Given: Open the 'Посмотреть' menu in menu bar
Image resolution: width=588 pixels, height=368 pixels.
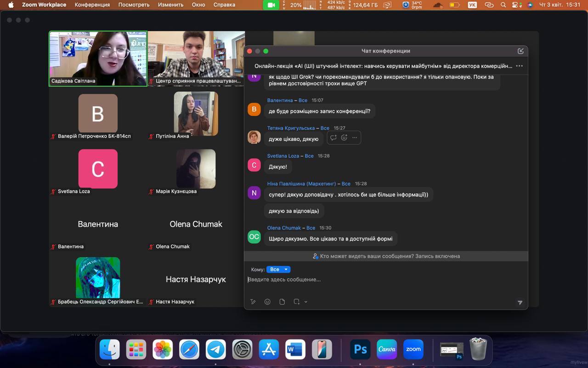Looking at the screenshot, I should click(x=134, y=5).
